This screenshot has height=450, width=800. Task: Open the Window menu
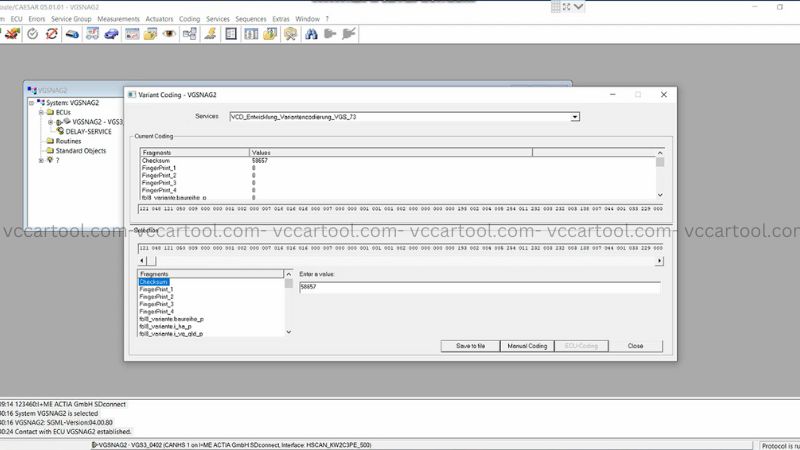[x=307, y=19]
